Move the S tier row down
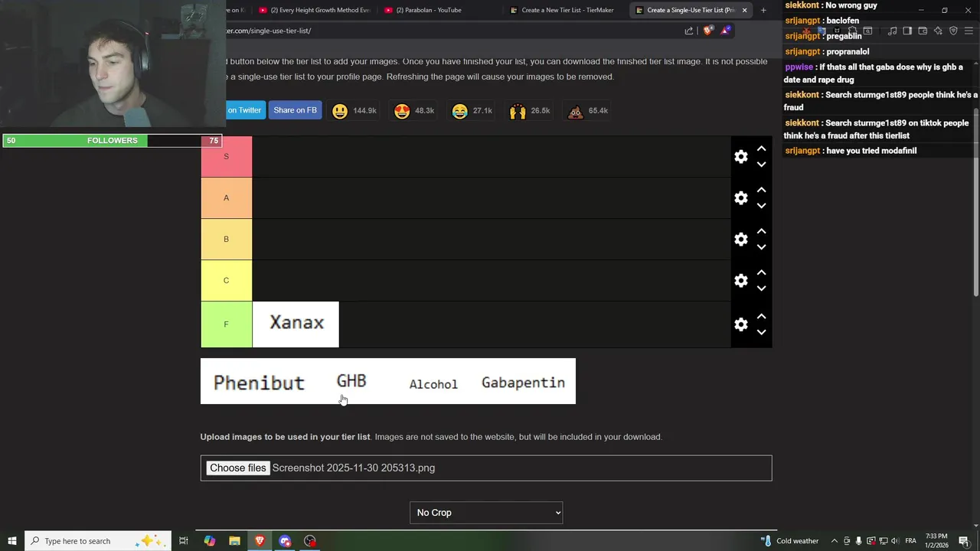980x551 pixels. click(x=761, y=165)
